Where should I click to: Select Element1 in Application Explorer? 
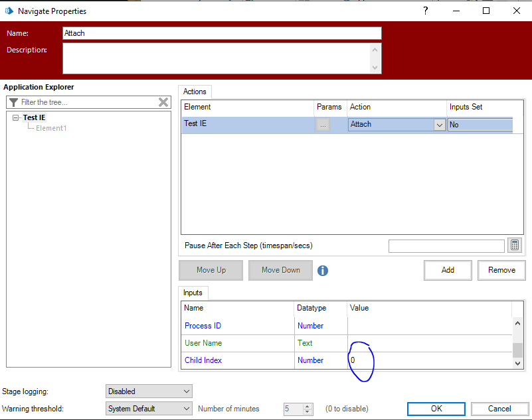click(51, 128)
